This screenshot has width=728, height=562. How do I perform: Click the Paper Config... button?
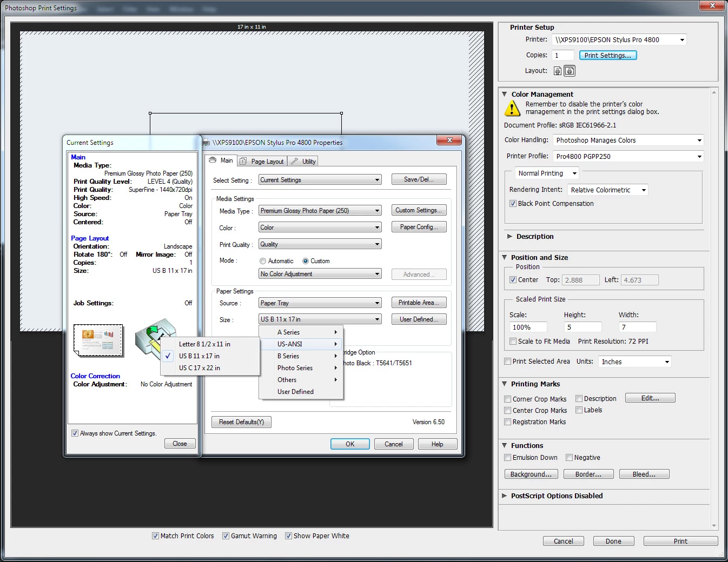pyautogui.click(x=419, y=227)
